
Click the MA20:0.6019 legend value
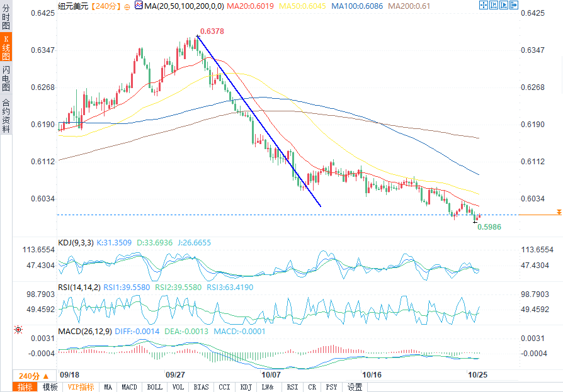(250, 6)
